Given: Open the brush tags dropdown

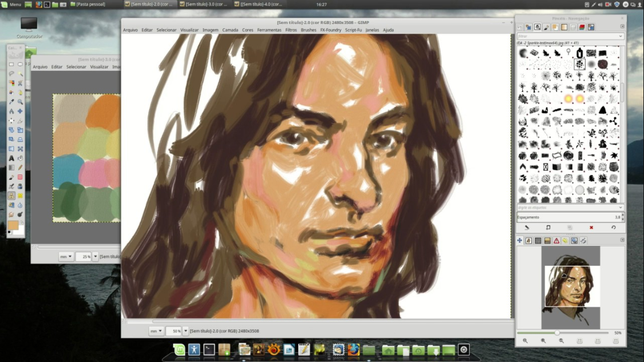Looking at the screenshot, I should pyautogui.click(x=620, y=208).
